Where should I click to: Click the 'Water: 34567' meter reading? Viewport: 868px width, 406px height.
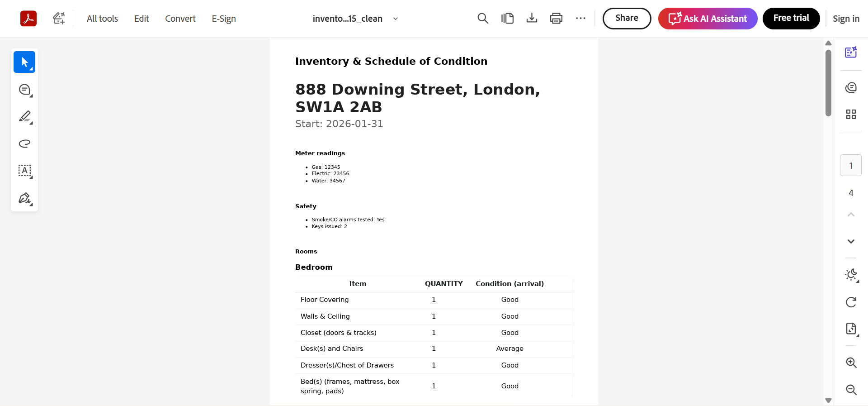(328, 181)
